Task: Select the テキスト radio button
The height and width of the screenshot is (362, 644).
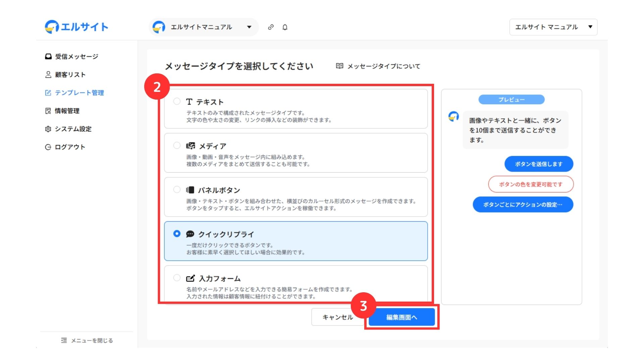Action: [177, 101]
